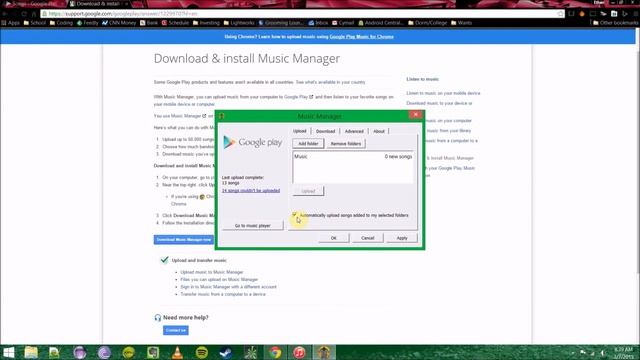Switch to the Advanced tab

(354, 131)
